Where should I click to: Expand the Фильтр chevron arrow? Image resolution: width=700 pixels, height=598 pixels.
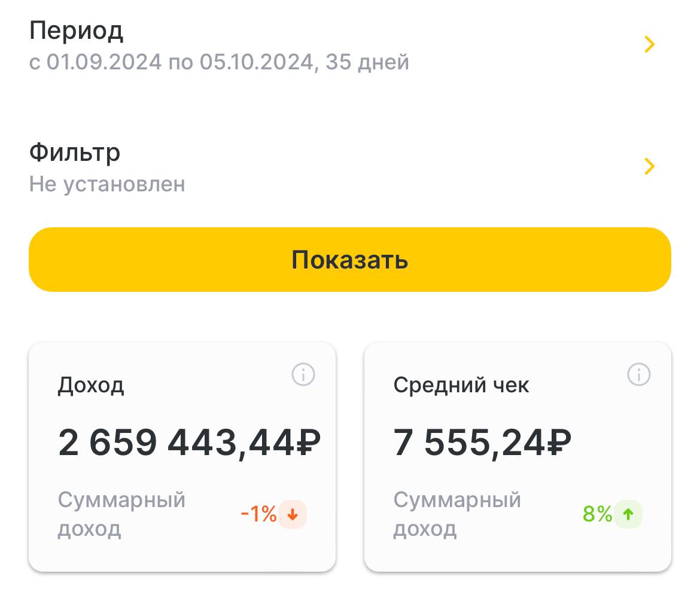(650, 167)
